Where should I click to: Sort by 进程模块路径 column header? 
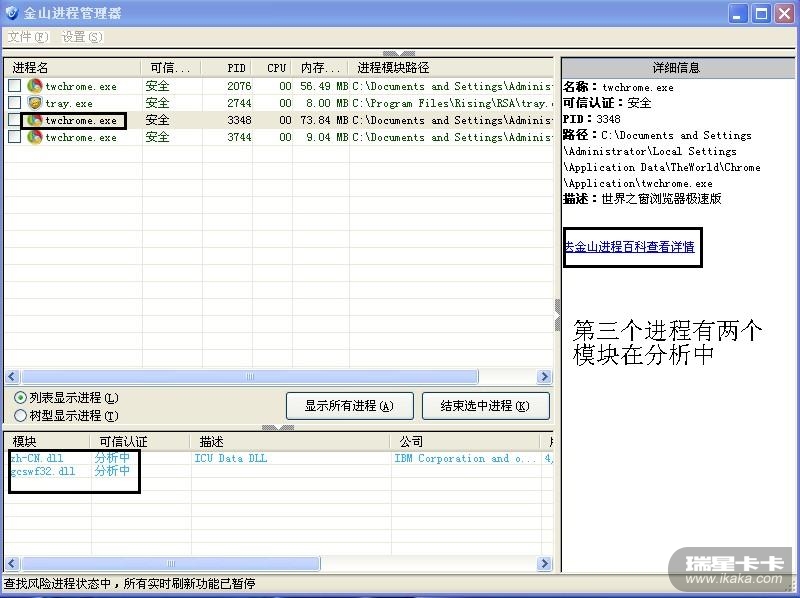[451, 67]
